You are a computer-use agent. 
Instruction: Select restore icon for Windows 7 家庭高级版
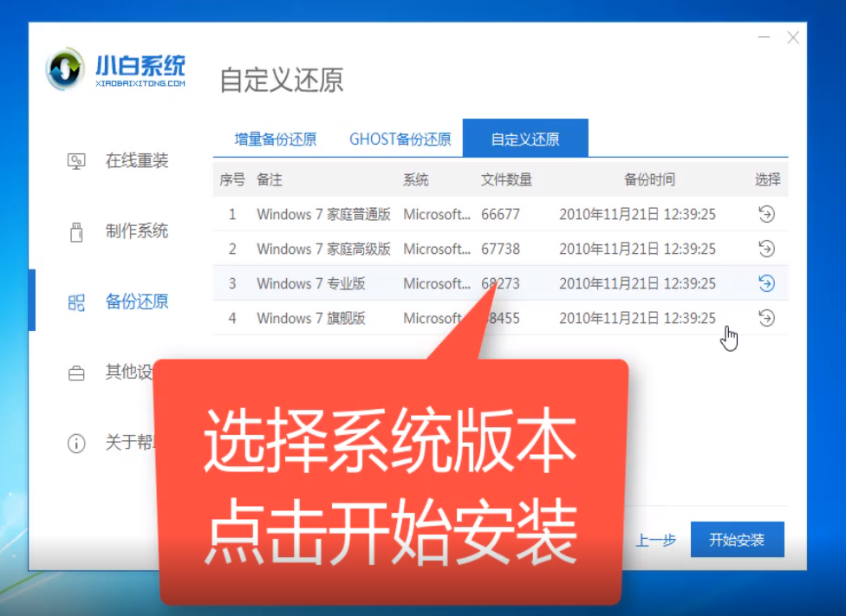point(766,249)
